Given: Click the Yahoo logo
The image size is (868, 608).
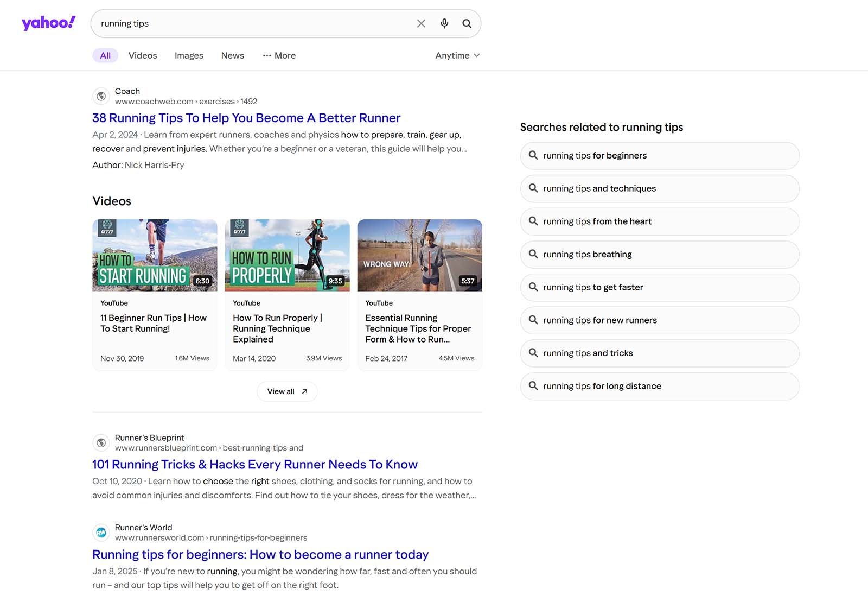Looking at the screenshot, I should [48, 22].
